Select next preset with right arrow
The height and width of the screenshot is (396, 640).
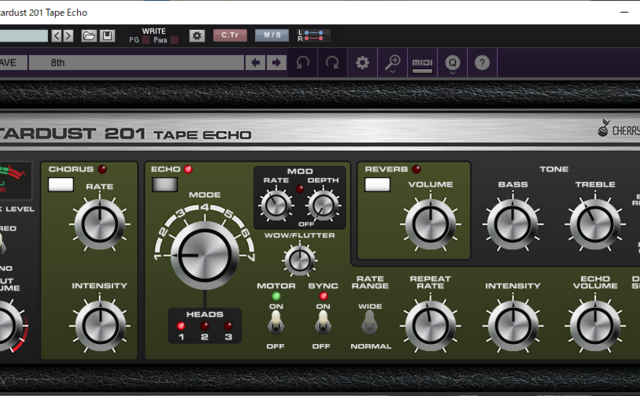tap(276, 62)
